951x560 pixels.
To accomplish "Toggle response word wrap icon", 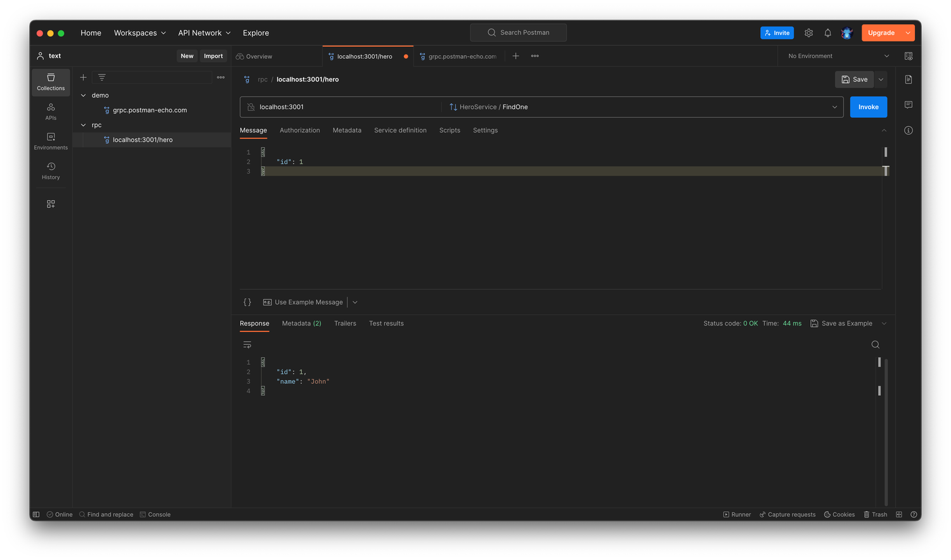I will 247,345.
